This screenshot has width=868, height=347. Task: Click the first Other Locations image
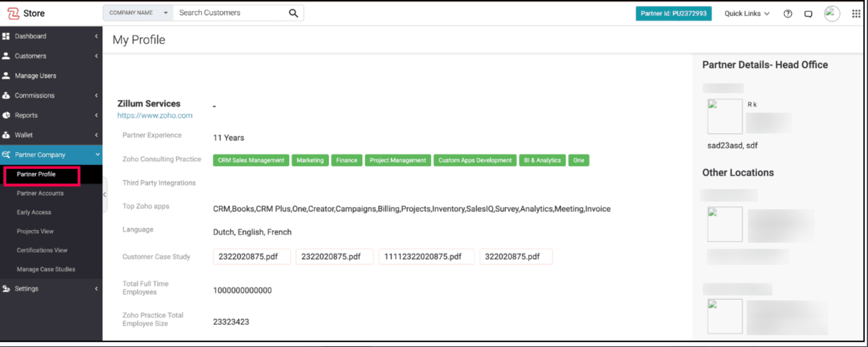(x=725, y=224)
